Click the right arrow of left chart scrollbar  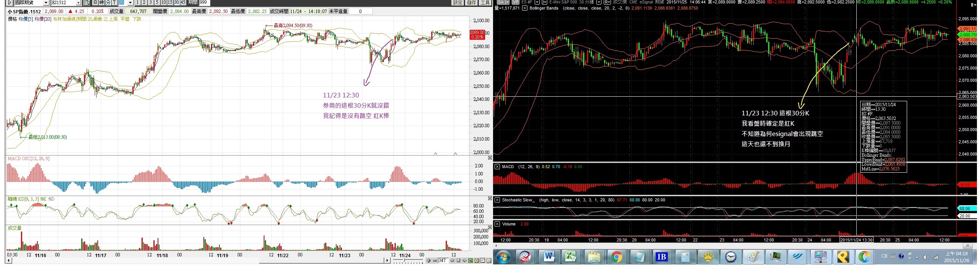point(387,261)
